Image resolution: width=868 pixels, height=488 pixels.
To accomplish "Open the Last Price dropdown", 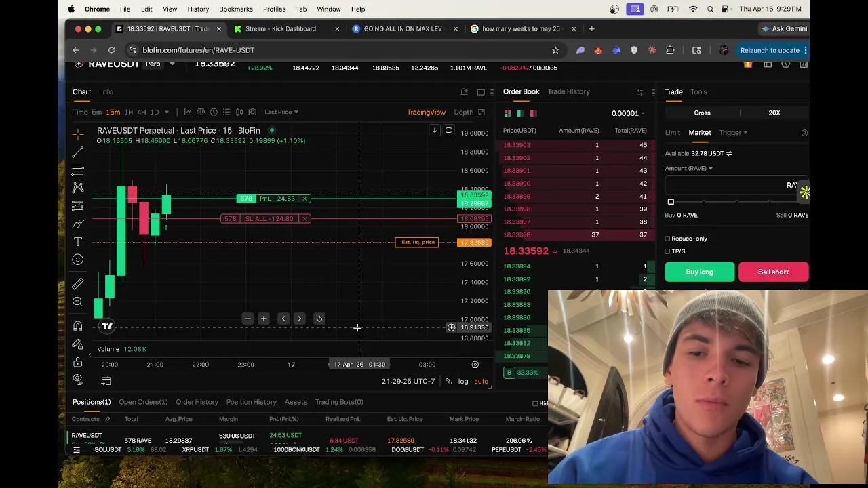I will (x=281, y=112).
